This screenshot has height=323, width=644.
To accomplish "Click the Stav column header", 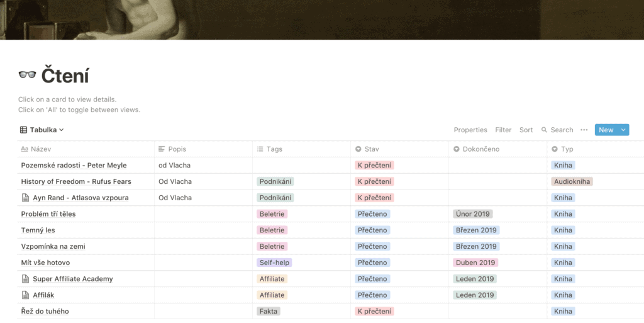I will pyautogui.click(x=399, y=149).
